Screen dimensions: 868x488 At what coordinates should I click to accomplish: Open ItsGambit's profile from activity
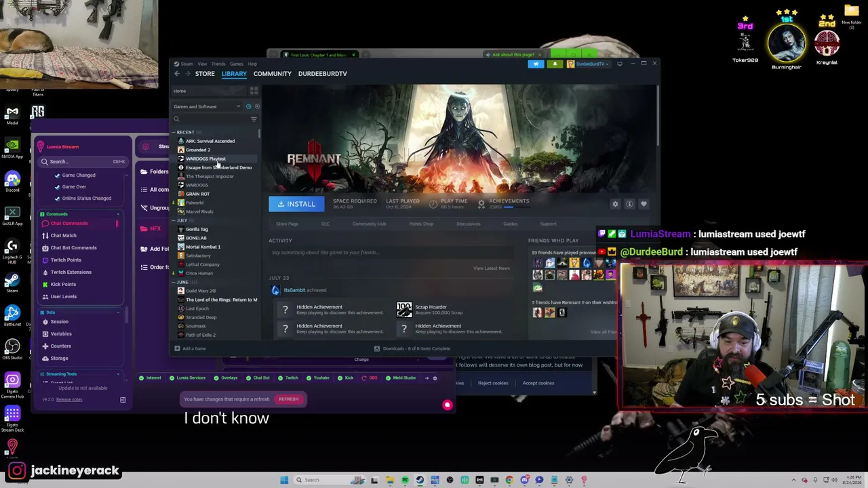(294, 290)
